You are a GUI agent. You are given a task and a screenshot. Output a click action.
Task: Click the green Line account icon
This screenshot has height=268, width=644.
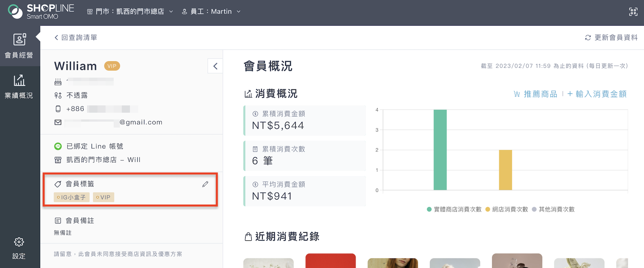[58, 146]
